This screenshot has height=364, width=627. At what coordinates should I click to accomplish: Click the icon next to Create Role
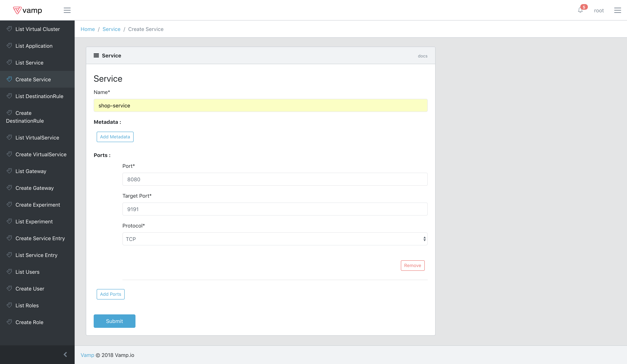tap(10, 322)
